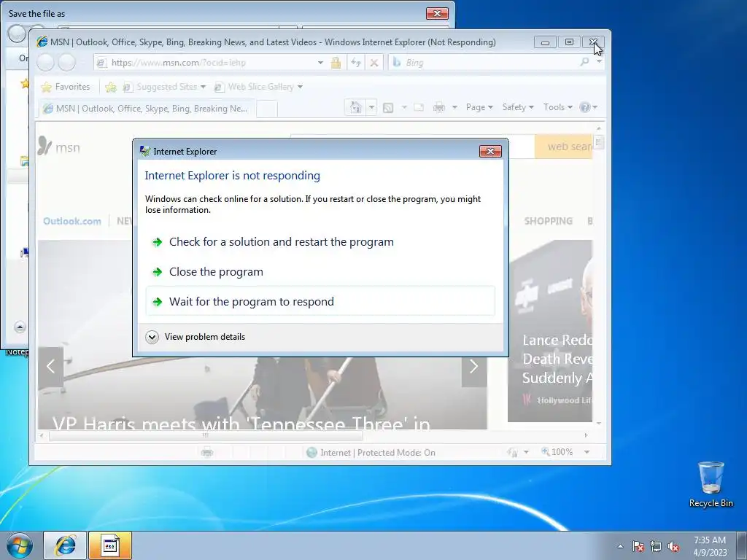747x560 pixels.
Task: Close the Save the file as dialog
Action: tap(437, 13)
